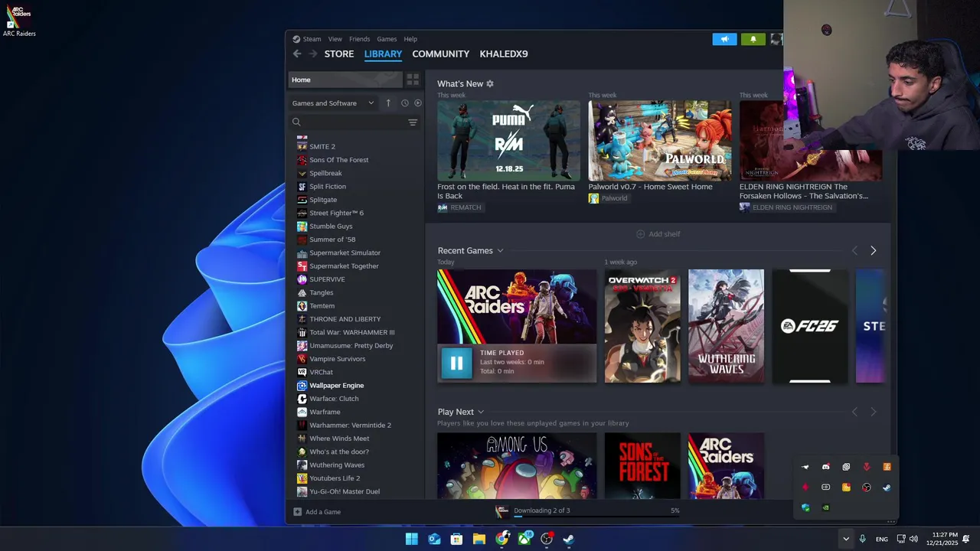The image size is (980, 551).
Task: Expand the Recent Games shelf dropdown
Action: [500, 251]
